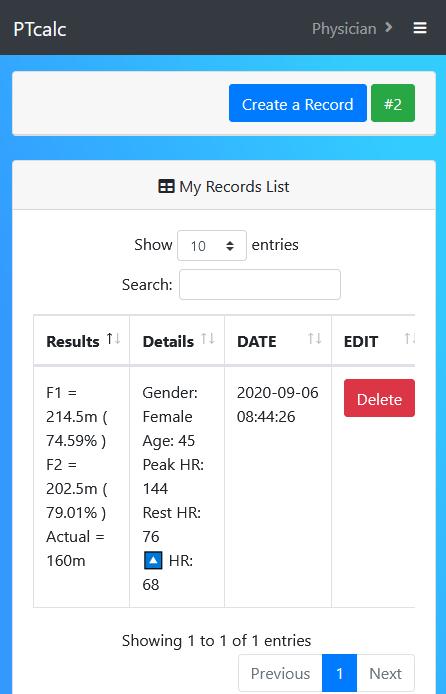Click the PTcalc brand link
Image resolution: width=446 pixels, height=694 pixels.
[39, 29]
